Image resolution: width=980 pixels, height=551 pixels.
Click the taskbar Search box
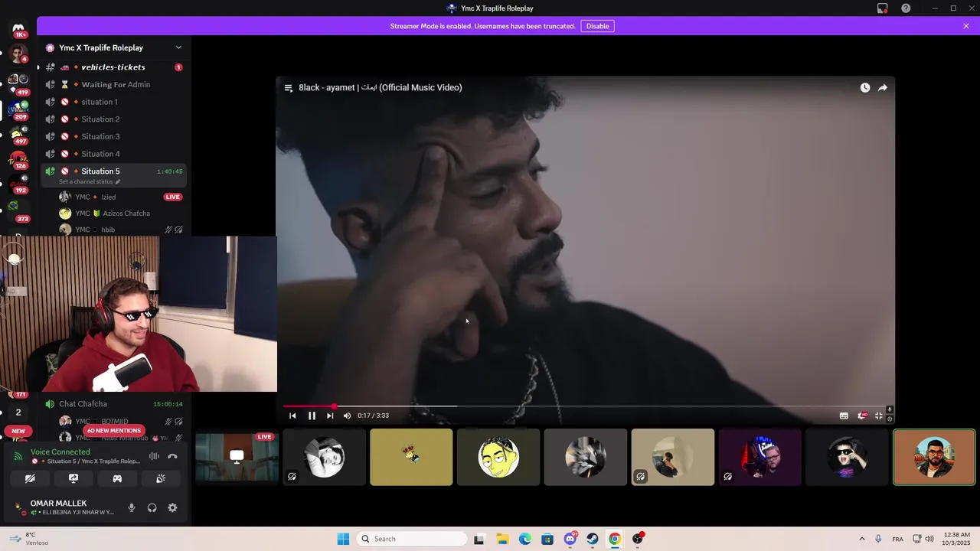click(x=413, y=539)
